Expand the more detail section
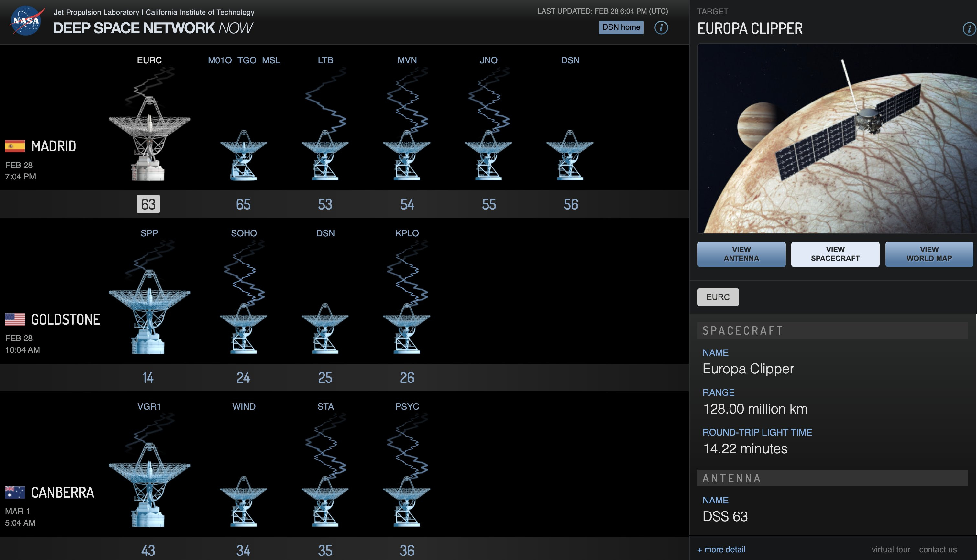Screen dimensions: 977x560 click(721, 549)
